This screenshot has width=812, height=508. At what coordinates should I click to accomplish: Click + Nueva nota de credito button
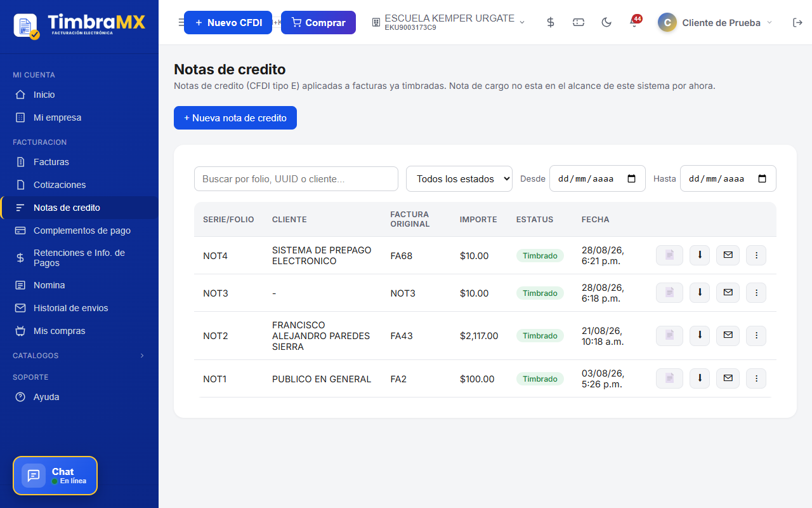235,117
